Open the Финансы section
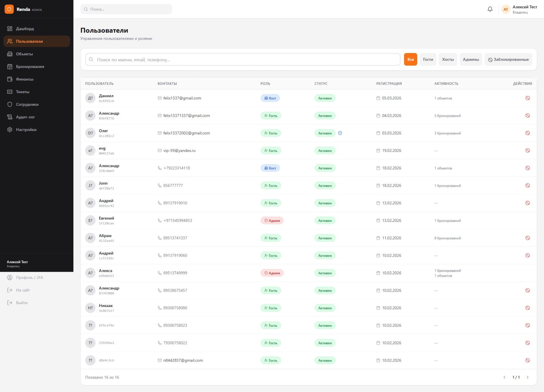The width and height of the screenshot is (544, 392). 36,79
